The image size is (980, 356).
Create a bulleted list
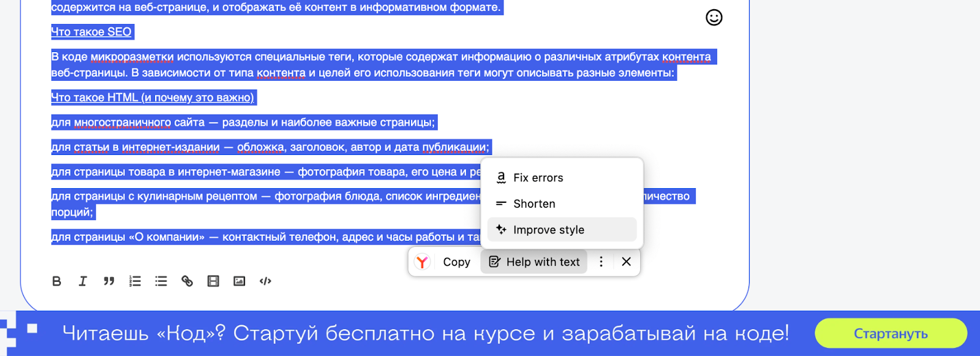161,281
